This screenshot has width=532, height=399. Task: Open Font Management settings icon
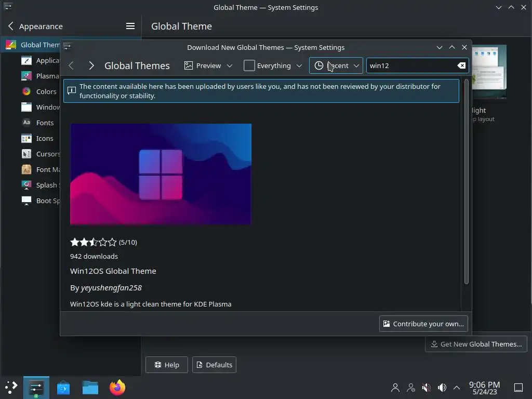click(x=26, y=170)
